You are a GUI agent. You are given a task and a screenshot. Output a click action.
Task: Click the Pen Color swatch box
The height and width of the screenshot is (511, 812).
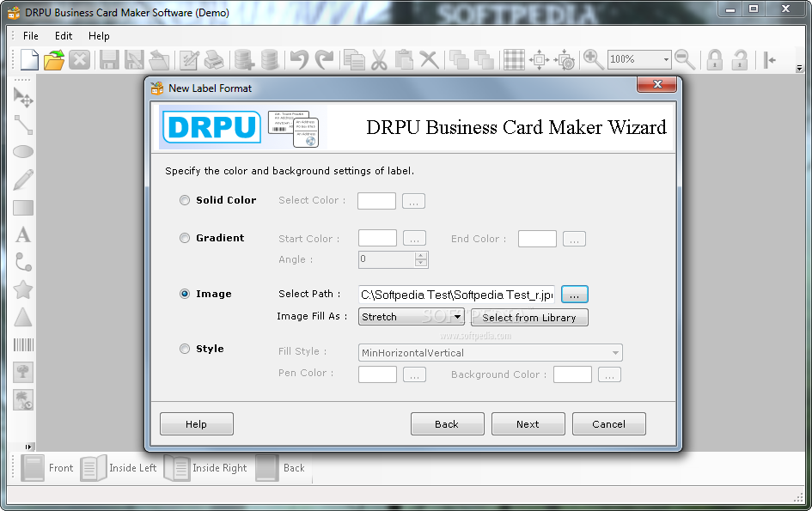377,374
